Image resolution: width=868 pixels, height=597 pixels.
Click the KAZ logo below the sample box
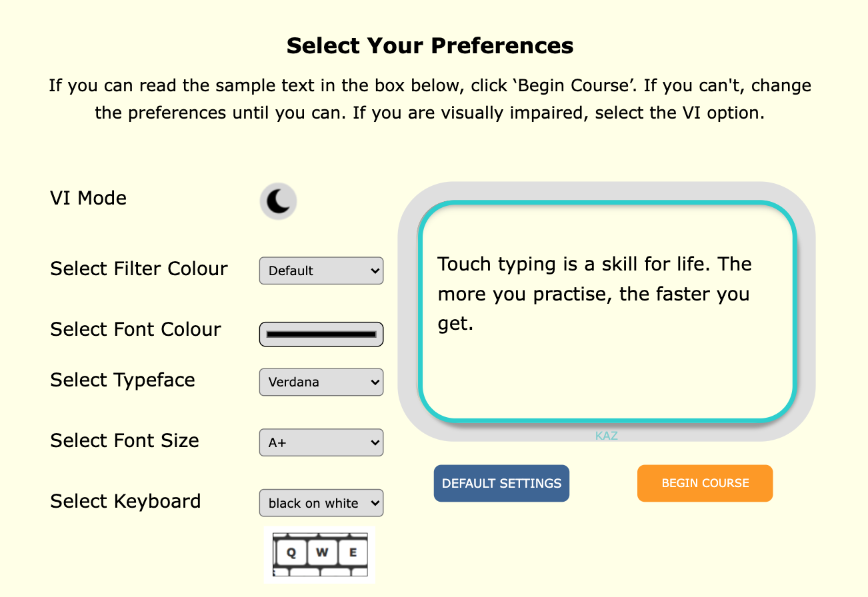606,435
